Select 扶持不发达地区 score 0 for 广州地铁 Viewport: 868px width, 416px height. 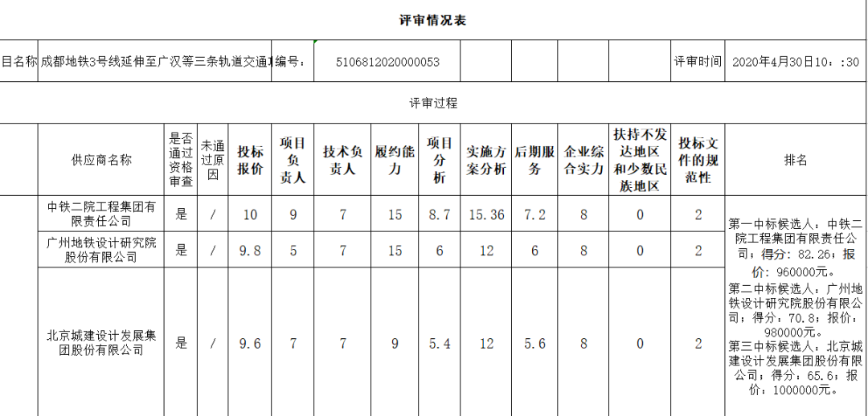click(x=641, y=250)
